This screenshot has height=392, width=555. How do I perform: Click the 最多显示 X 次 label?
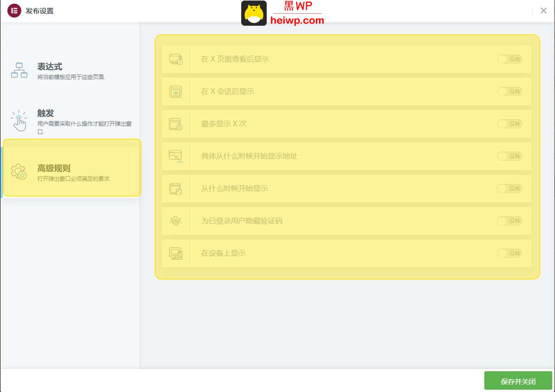tap(224, 124)
